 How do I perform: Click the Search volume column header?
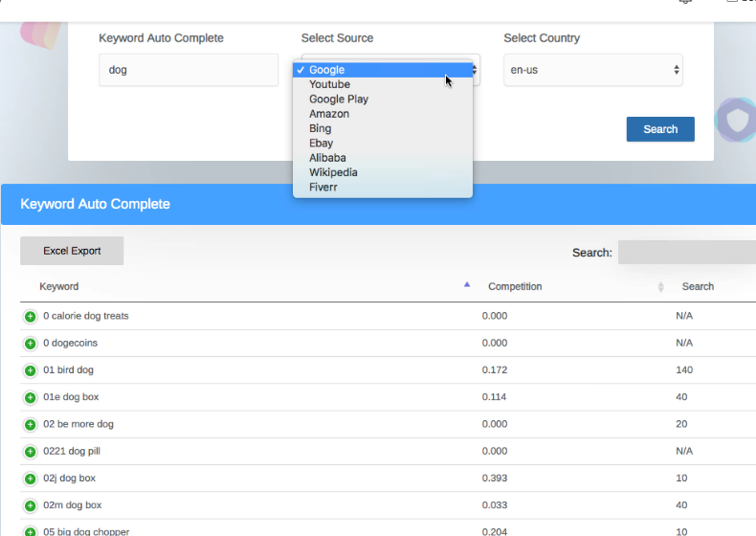point(698,286)
